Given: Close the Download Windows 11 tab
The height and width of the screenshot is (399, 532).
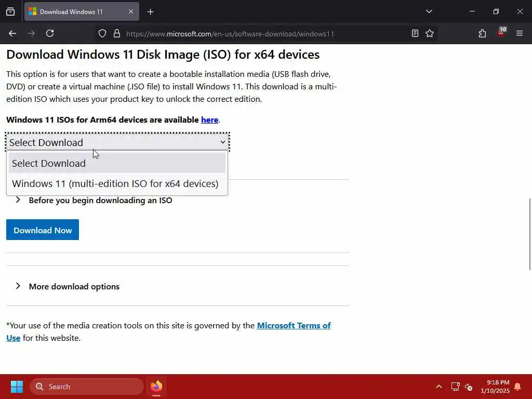Looking at the screenshot, I should (x=130, y=11).
